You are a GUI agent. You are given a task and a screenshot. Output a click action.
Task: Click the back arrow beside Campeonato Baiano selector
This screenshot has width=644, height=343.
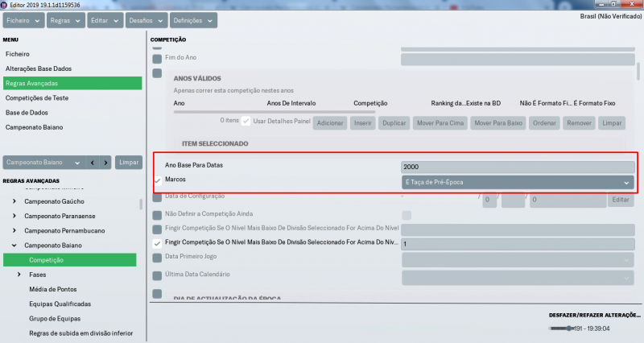click(x=93, y=163)
